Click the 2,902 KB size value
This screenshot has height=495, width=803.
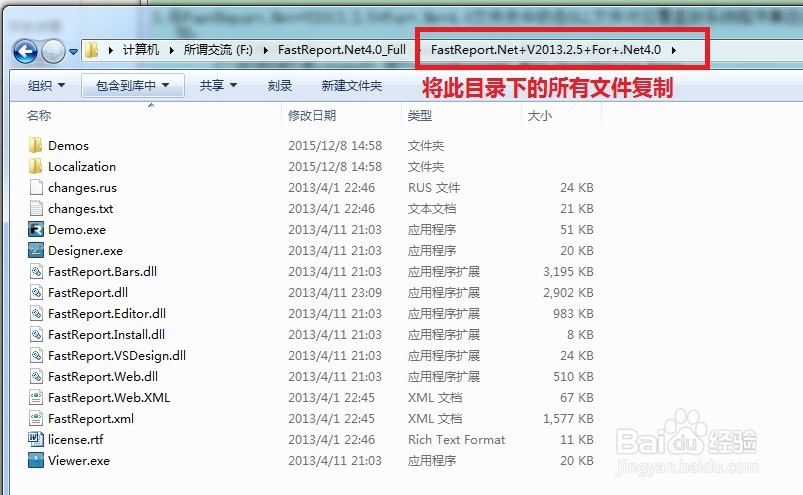coord(568,293)
